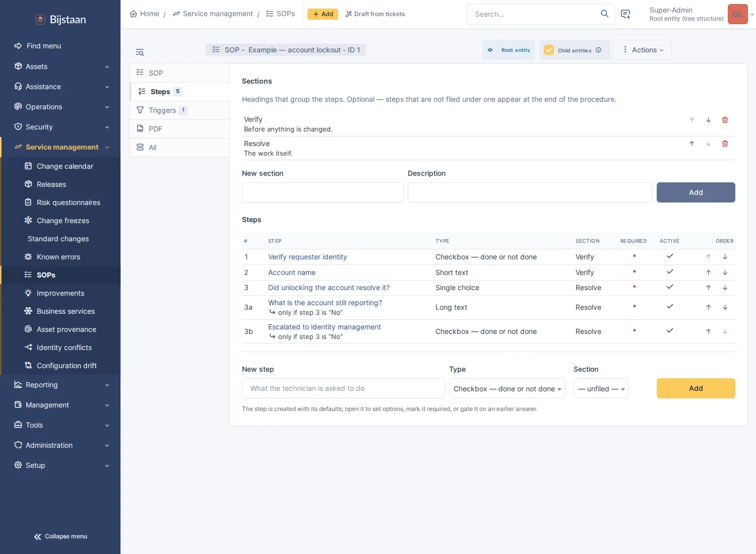The height and width of the screenshot is (554, 756).
Task: Click the yellow Add step button
Action: pyautogui.click(x=696, y=388)
